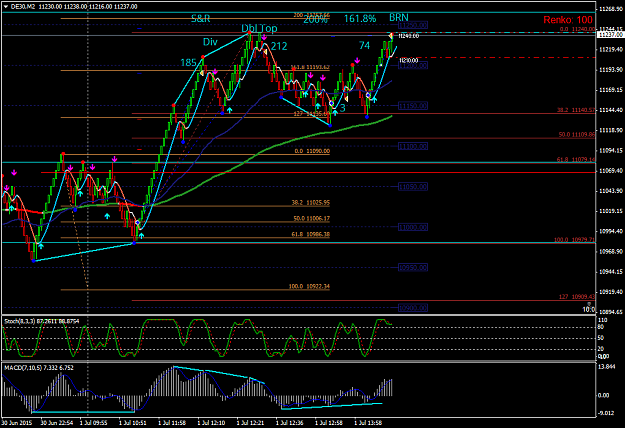
Task: Click the current price tag 11237.00
Action: [610, 35]
